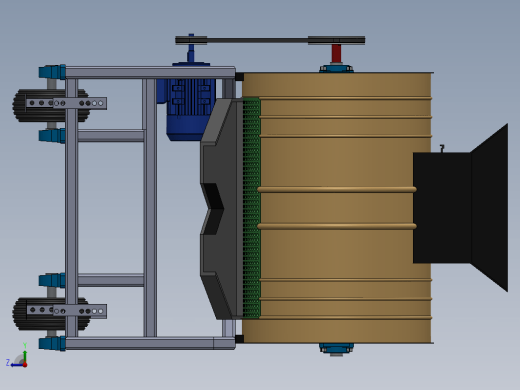Select the green perforated screen strip

[x=251, y=208]
